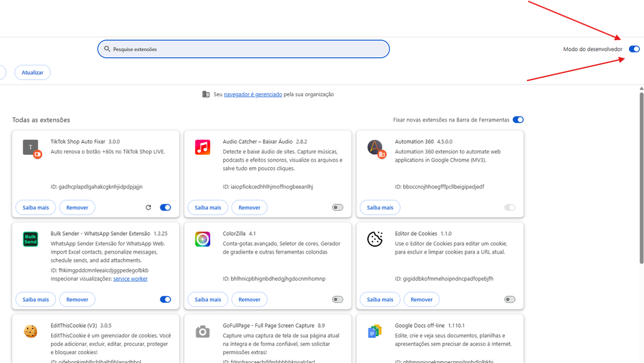Image resolution: width=644 pixels, height=363 pixels.
Task: Enable the Audio Catcher extension
Action: pyautogui.click(x=338, y=208)
